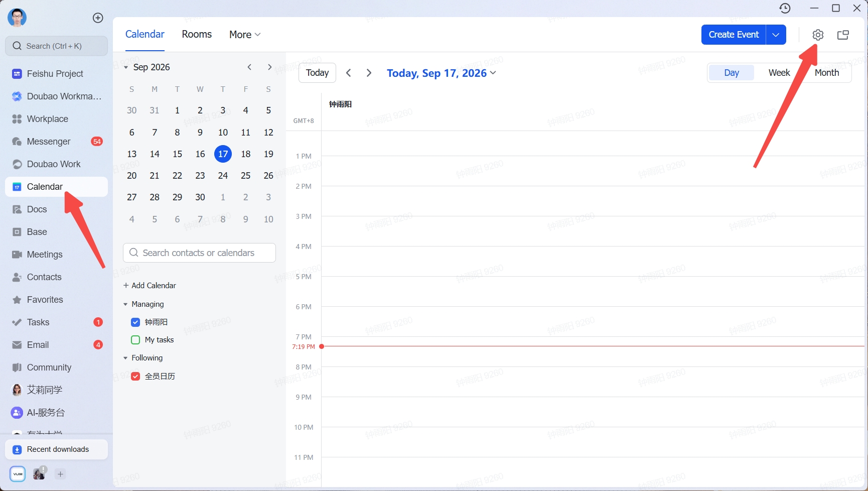Collapse the Managing calendars section
The width and height of the screenshot is (868, 491).
coord(125,304)
